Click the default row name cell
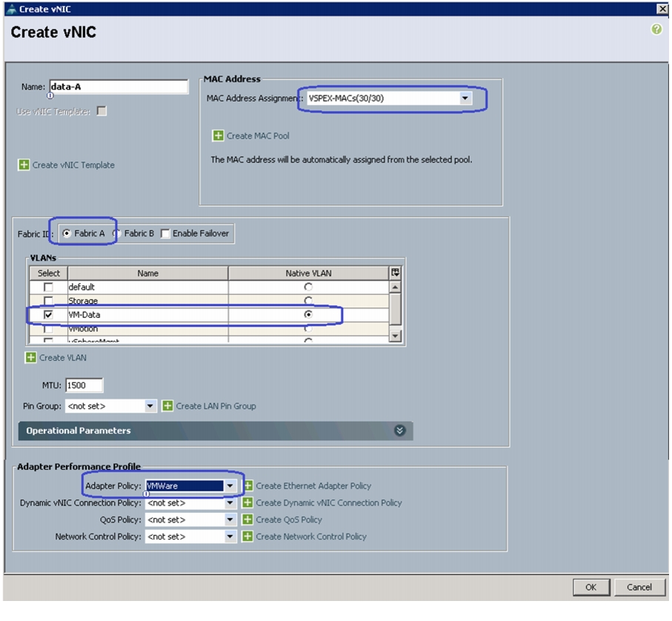The height and width of the screenshot is (621, 672). [148, 287]
